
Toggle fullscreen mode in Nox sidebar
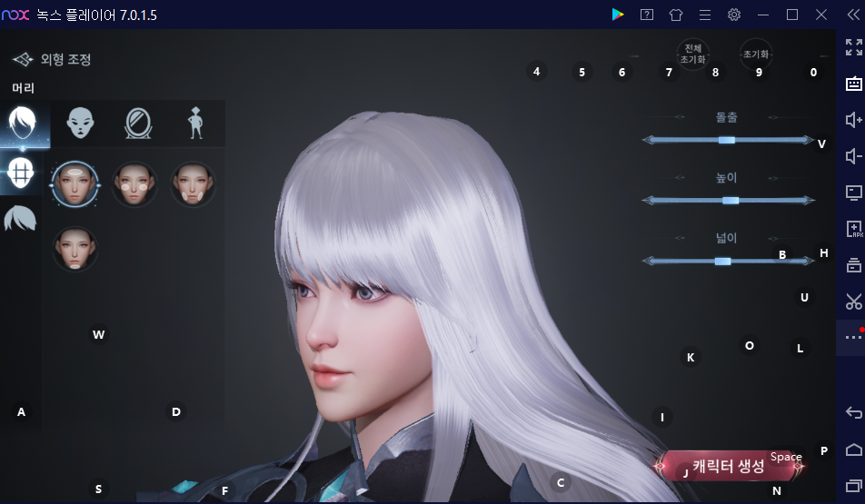point(853,47)
